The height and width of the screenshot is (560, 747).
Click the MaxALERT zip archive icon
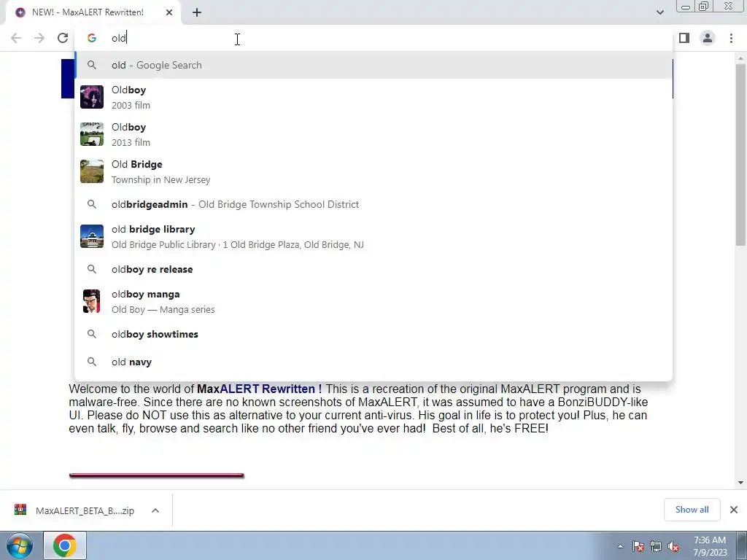coord(20,510)
